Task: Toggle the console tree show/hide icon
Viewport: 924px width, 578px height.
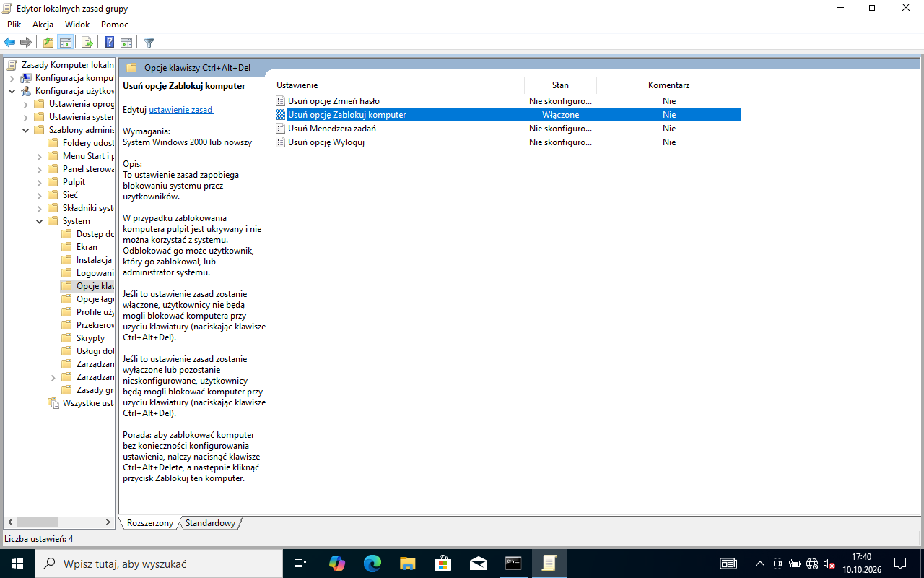Action: pyautogui.click(x=66, y=43)
